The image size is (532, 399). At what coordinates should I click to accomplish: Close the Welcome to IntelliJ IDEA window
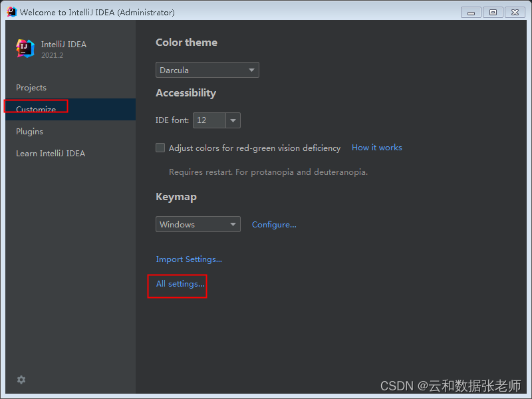point(515,13)
